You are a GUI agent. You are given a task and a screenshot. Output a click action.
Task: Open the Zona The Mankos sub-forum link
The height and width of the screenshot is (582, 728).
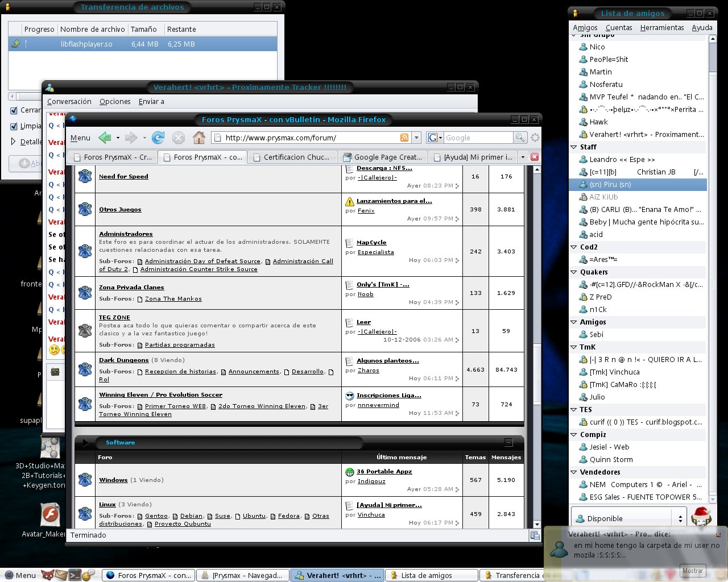pos(173,298)
